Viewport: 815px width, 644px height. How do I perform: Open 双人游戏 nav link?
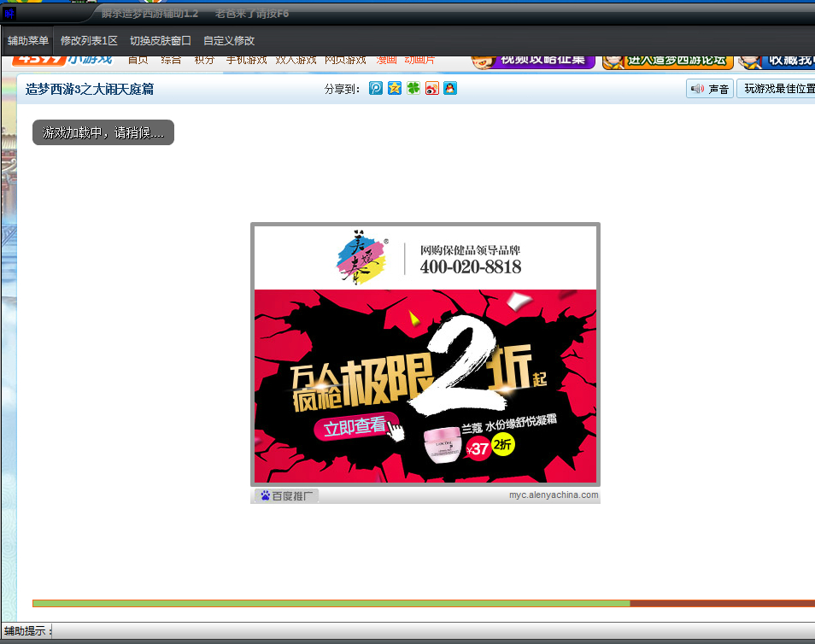[x=296, y=60]
